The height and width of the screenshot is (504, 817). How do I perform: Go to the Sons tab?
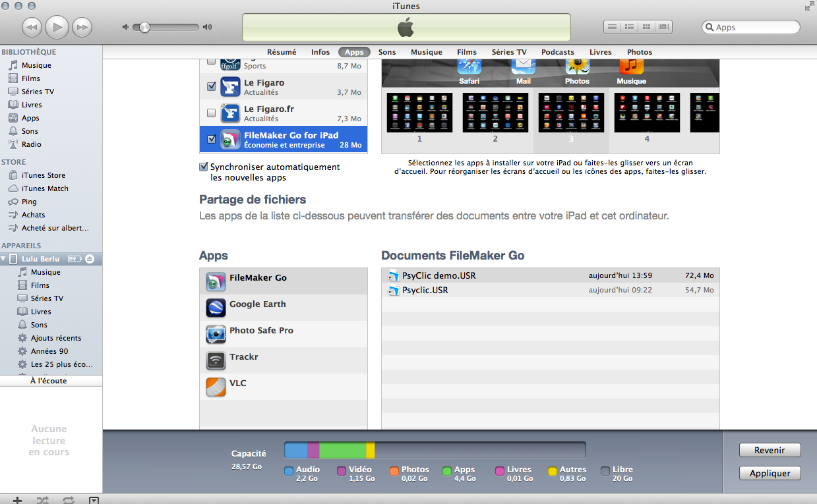387,52
